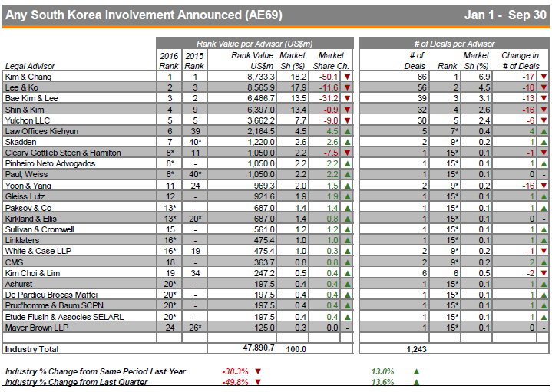Select the 'Change in # of Deals' header
The width and height of the screenshot is (552, 392).
pyautogui.click(x=521, y=61)
